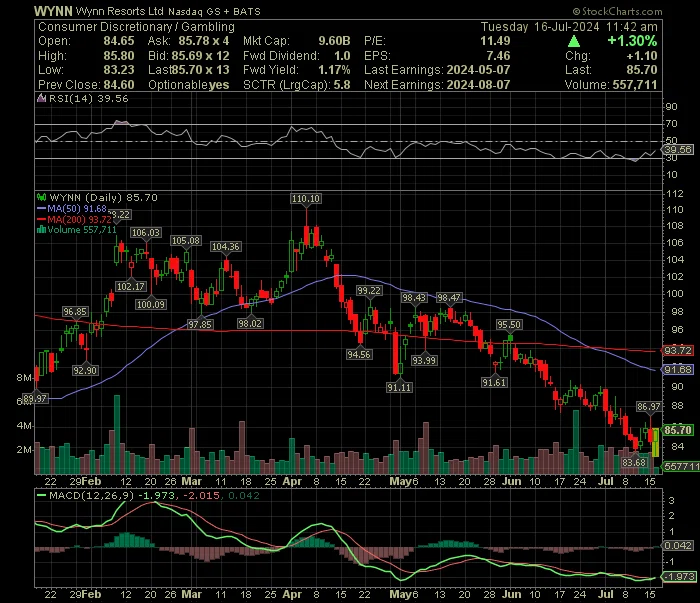This screenshot has height=603, width=700.
Task: Click the RSI(14) 39.56 indicator label
Action: tap(88, 99)
